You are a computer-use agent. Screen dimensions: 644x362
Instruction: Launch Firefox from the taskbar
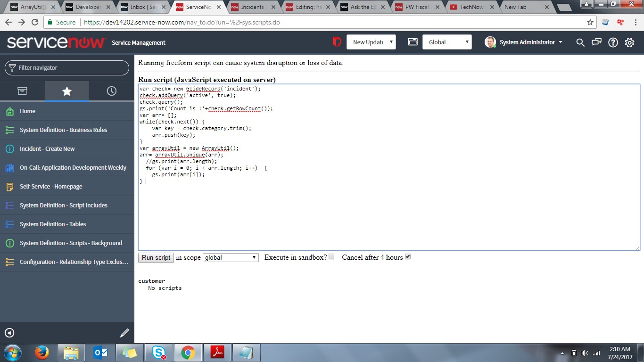pyautogui.click(x=42, y=353)
